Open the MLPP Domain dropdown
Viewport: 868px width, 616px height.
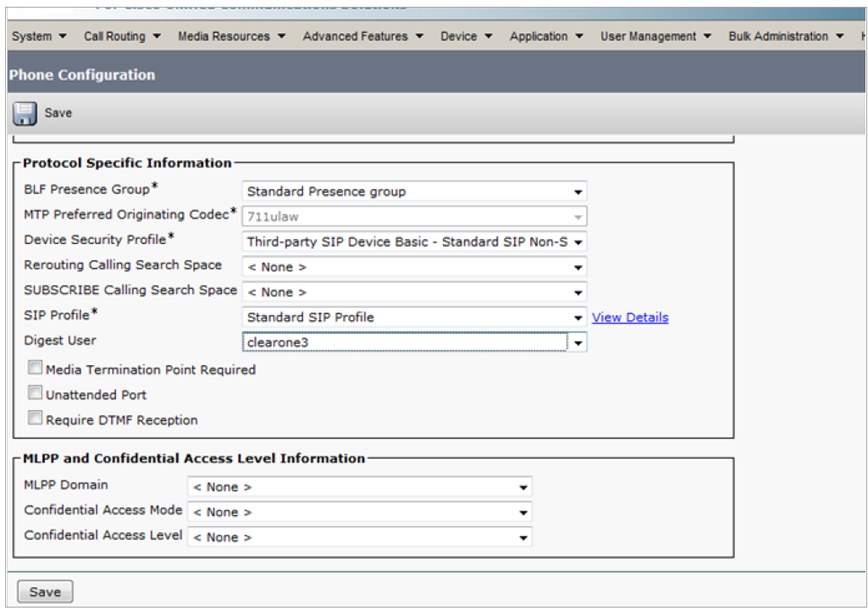pos(360,487)
